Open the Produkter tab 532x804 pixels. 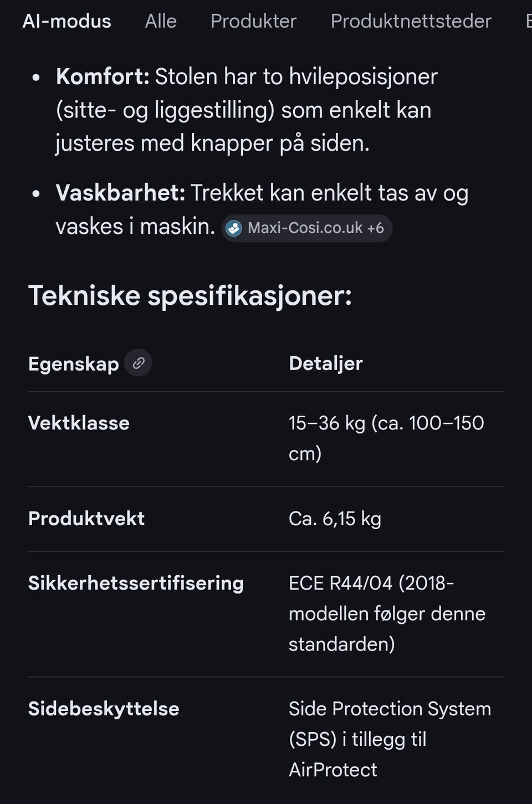253,21
